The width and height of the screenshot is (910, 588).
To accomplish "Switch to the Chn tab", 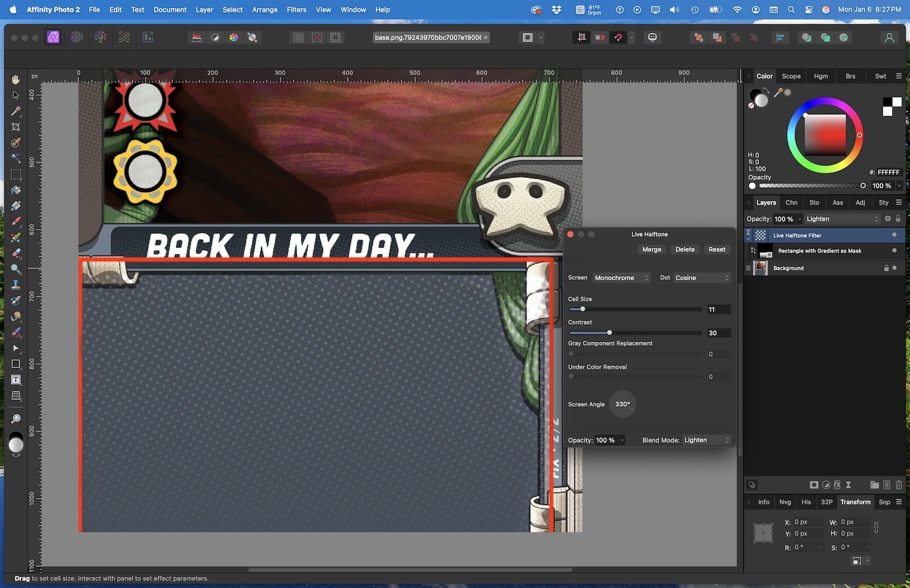I will click(791, 202).
